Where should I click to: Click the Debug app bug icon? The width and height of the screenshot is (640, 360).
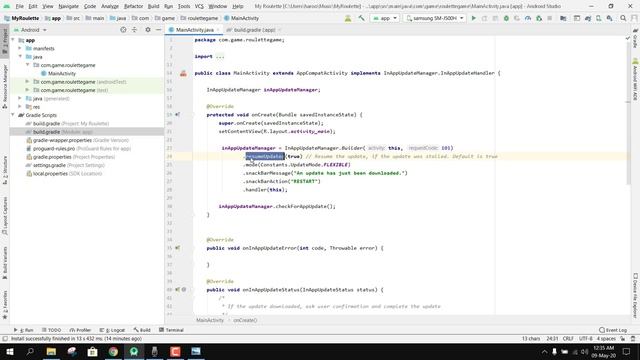[506, 18]
